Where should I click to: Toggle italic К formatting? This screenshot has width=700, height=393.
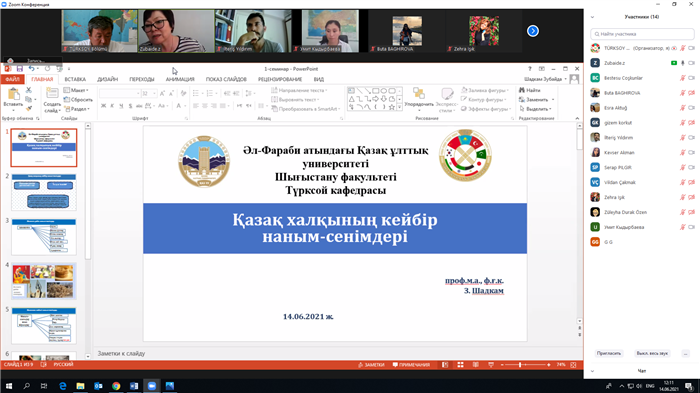click(x=112, y=106)
